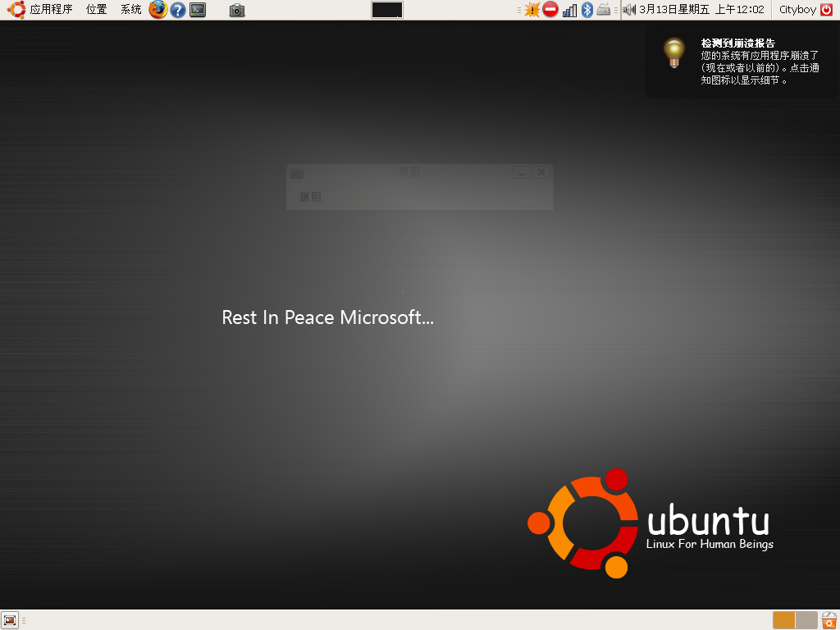
Task: Click the light bulb icon in the notification
Action: pos(674,52)
